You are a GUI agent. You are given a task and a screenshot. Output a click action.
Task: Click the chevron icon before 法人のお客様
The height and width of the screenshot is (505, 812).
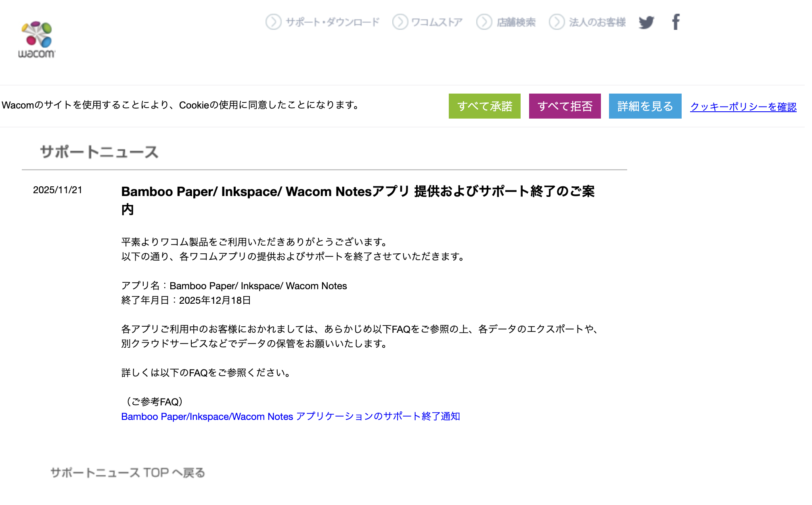[557, 23]
